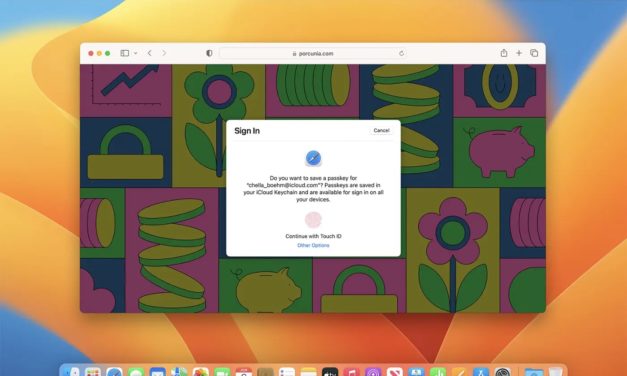Cancel the Sign In dialog
The height and width of the screenshot is (376, 627).
pyautogui.click(x=381, y=130)
